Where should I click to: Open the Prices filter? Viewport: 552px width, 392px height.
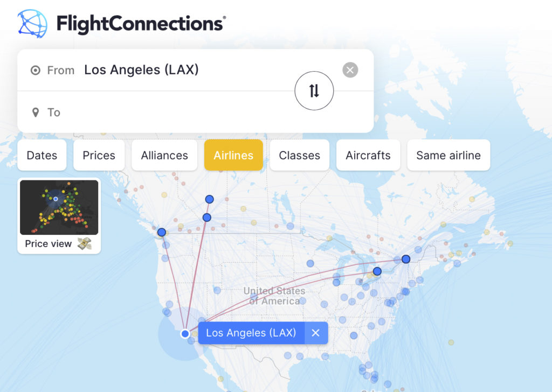coord(99,155)
